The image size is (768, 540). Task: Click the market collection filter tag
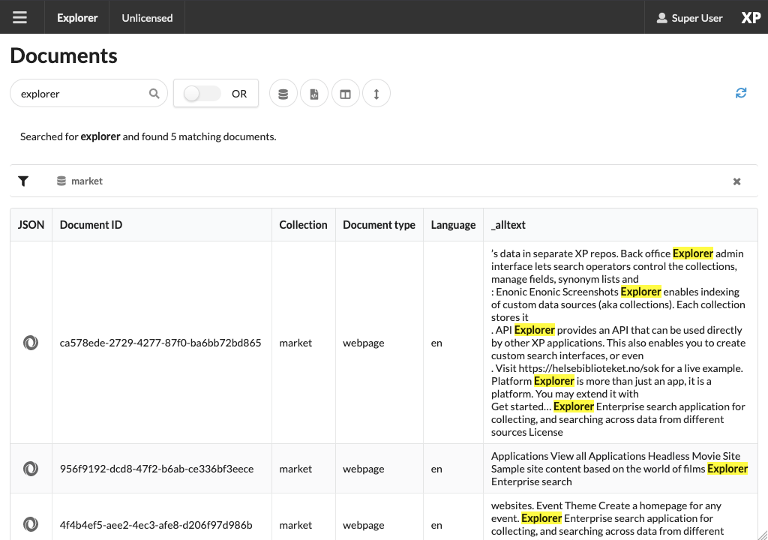[79, 181]
